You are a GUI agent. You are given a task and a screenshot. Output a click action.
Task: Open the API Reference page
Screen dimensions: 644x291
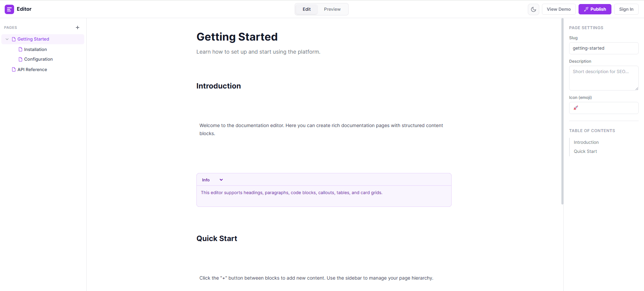point(33,69)
